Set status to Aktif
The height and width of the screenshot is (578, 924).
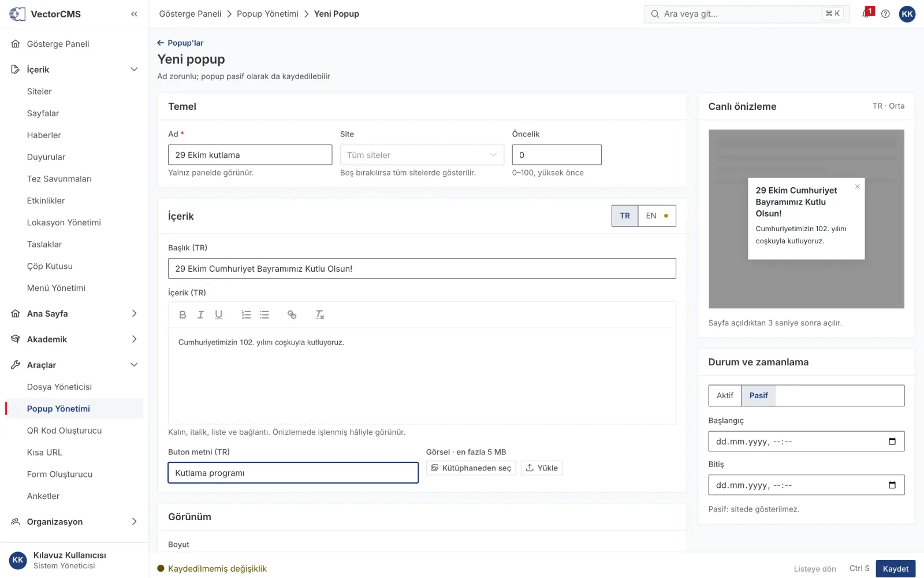[x=725, y=395]
